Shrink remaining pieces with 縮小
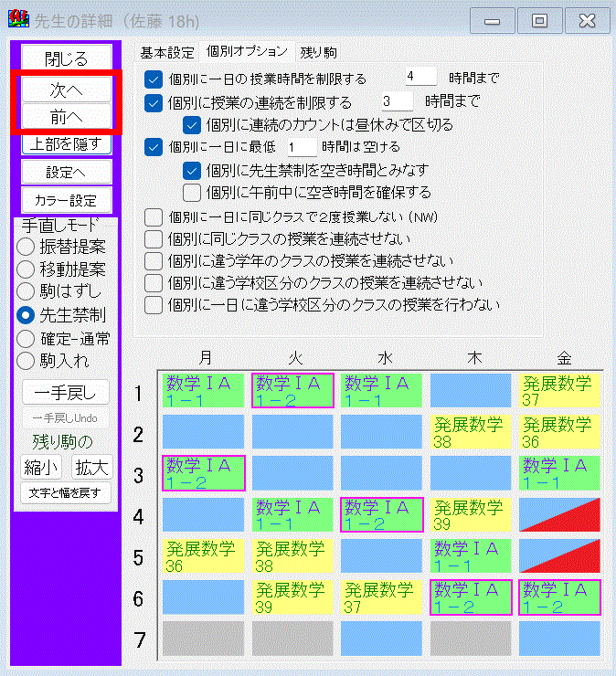The height and width of the screenshot is (676, 616). 41,467
